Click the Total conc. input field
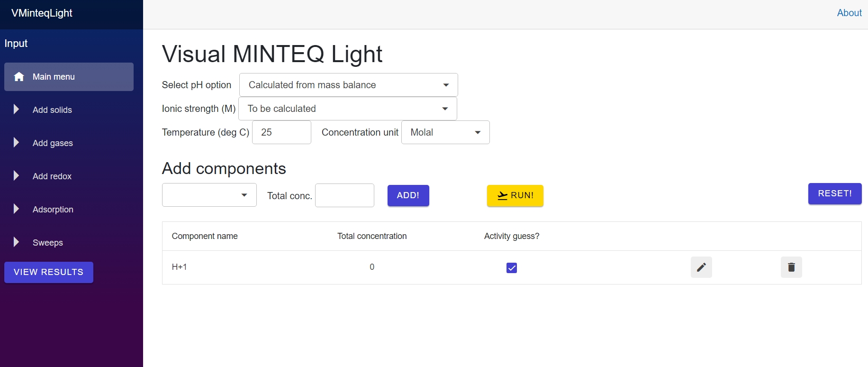The width and height of the screenshot is (868, 367). (x=344, y=195)
